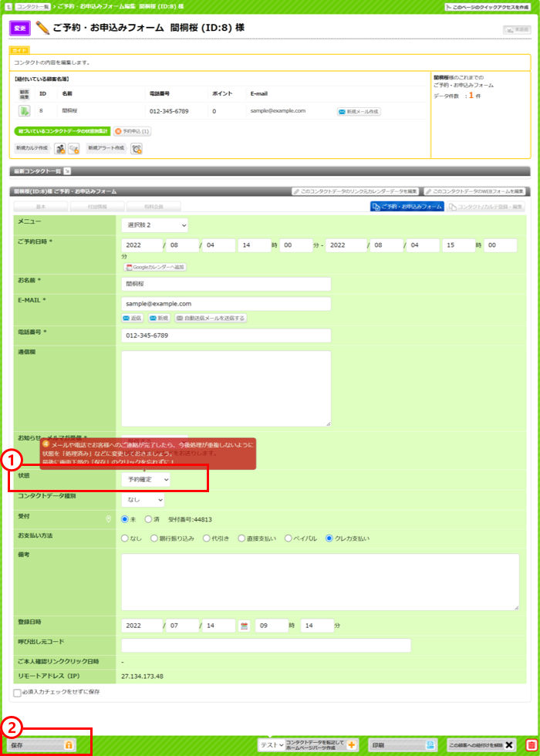Expand the 最新コンタクト一覧 arrow icon
The width and height of the screenshot is (540, 756).
(x=67, y=171)
